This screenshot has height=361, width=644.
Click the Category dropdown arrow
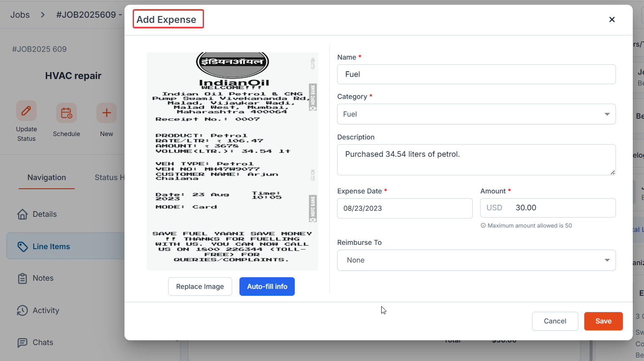click(607, 114)
